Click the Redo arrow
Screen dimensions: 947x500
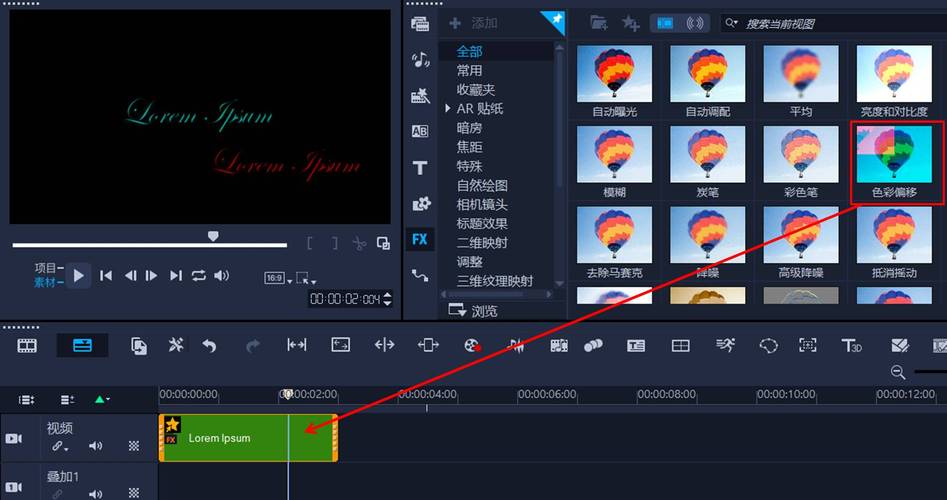point(253,345)
